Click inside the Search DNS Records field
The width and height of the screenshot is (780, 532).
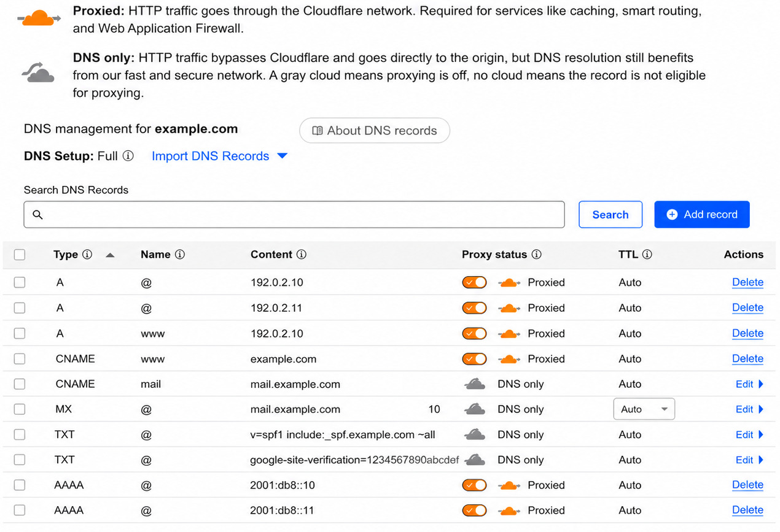pos(294,215)
